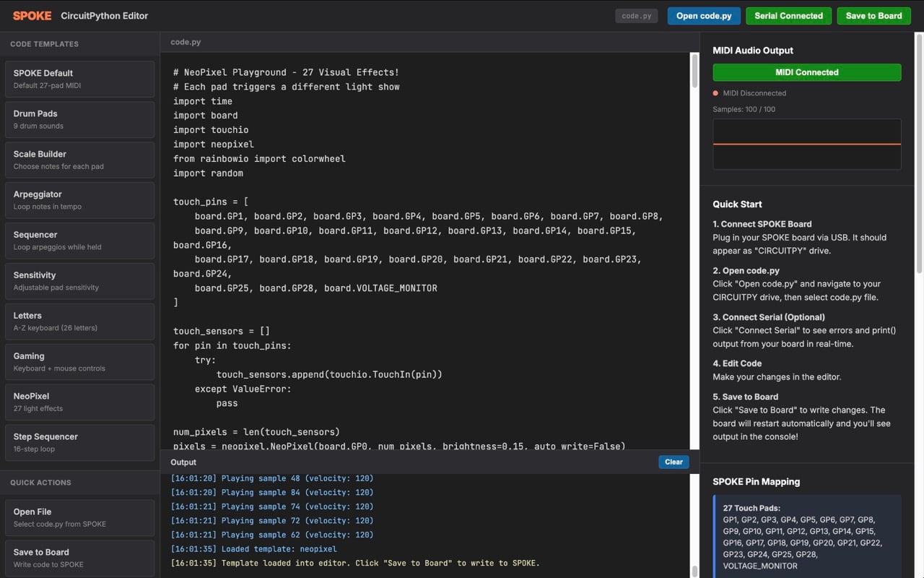Image resolution: width=924 pixels, height=578 pixels.
Task: Click the "Playing sample 84" output line
Action: tap(272, 493)
